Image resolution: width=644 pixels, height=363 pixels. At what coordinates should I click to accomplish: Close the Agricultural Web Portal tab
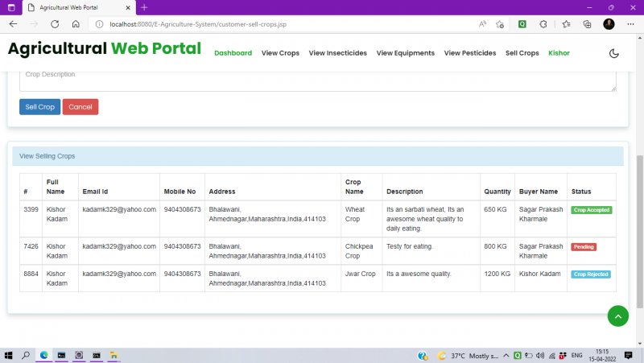tap(128, 7)
